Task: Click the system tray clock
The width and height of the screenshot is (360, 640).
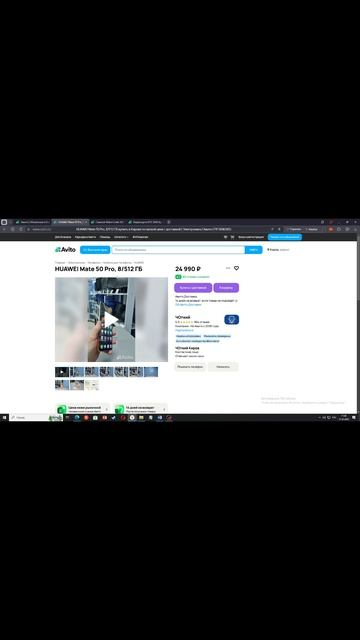Action: click(x=343, y=418)
